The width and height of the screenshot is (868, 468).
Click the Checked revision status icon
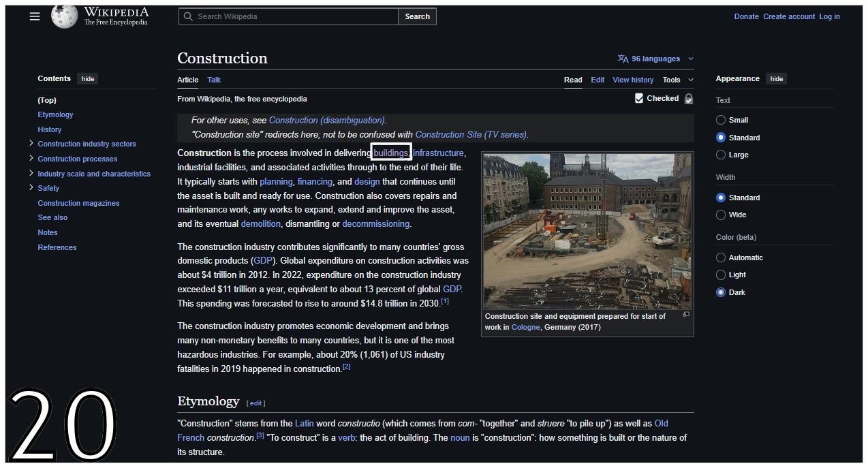639,99
